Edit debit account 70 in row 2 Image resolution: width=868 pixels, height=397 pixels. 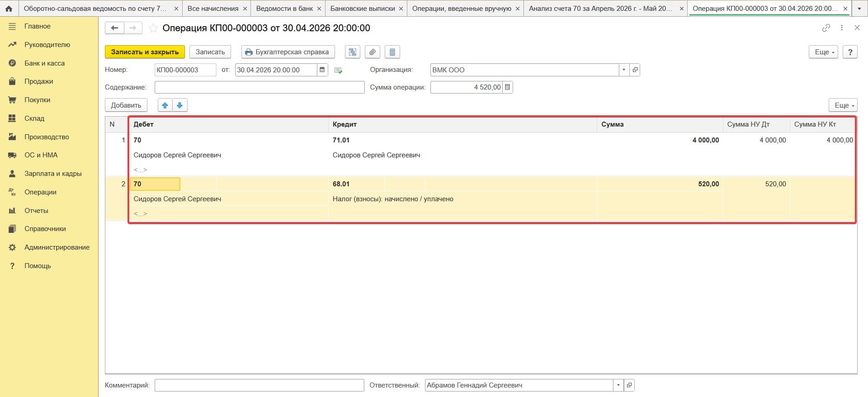(x=155, y=184)
